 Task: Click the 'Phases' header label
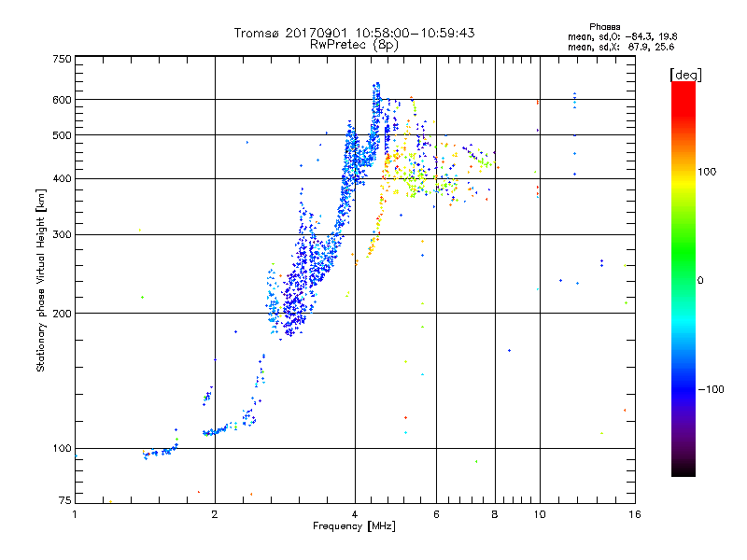[x=604, y=27]
